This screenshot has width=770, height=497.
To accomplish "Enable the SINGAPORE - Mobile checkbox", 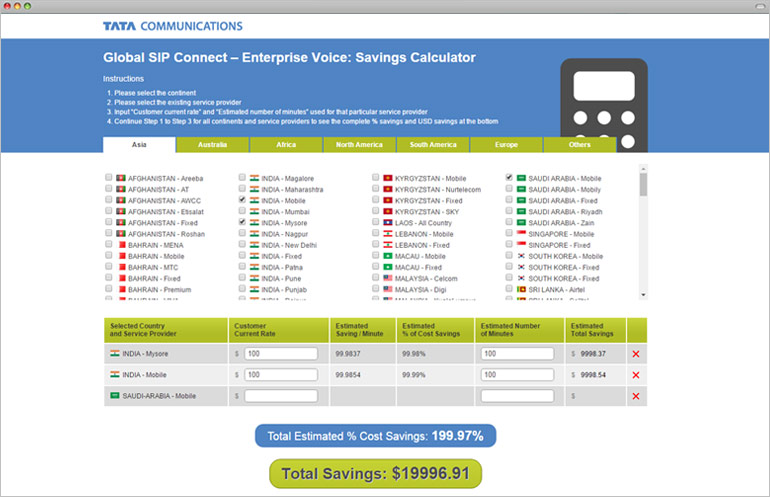I will pos(509,234).
